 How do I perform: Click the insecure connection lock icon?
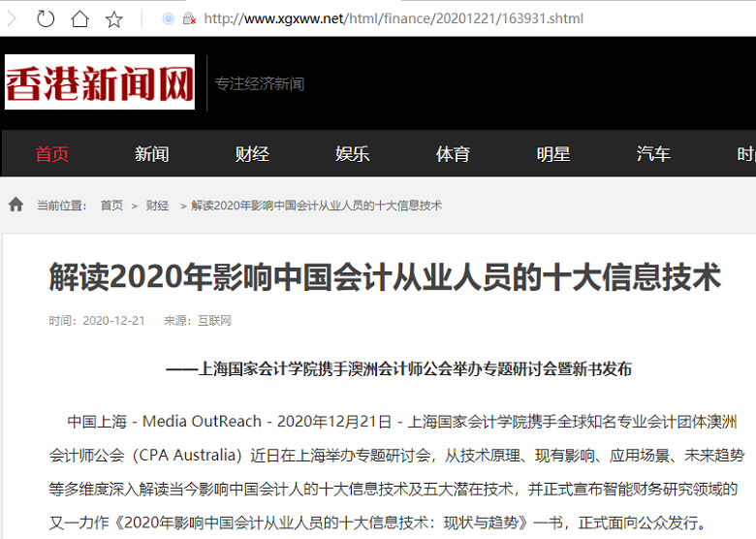[189, 18]
